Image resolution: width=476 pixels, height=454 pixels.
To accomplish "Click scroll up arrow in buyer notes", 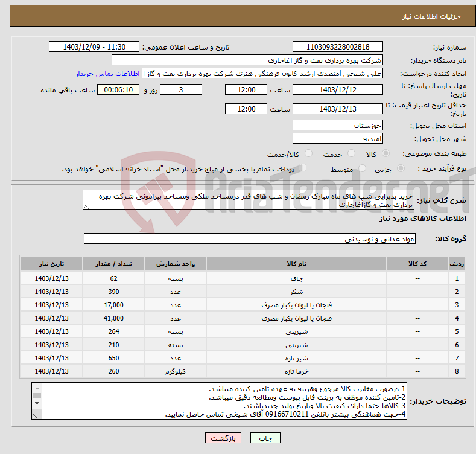I will (37, 388).
